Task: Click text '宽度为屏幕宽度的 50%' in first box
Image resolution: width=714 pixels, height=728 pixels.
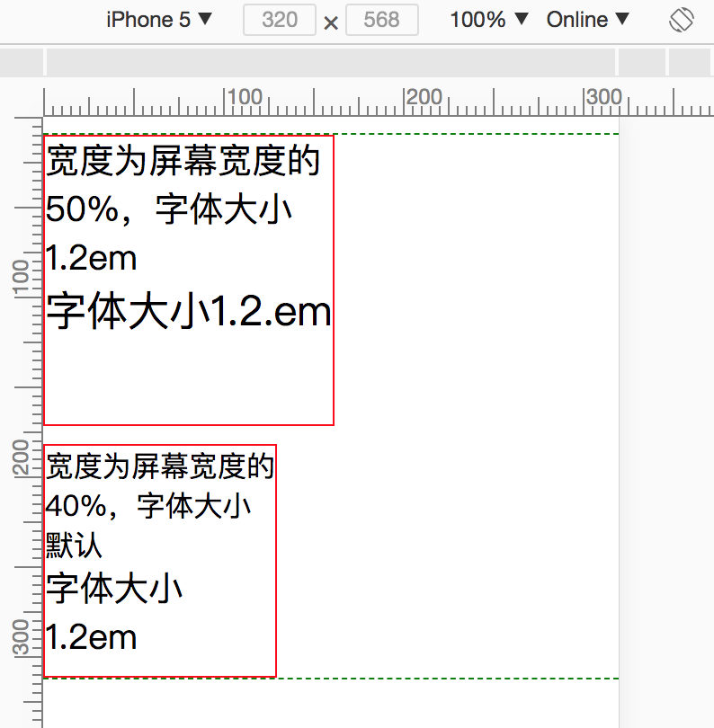Action: 183,185
